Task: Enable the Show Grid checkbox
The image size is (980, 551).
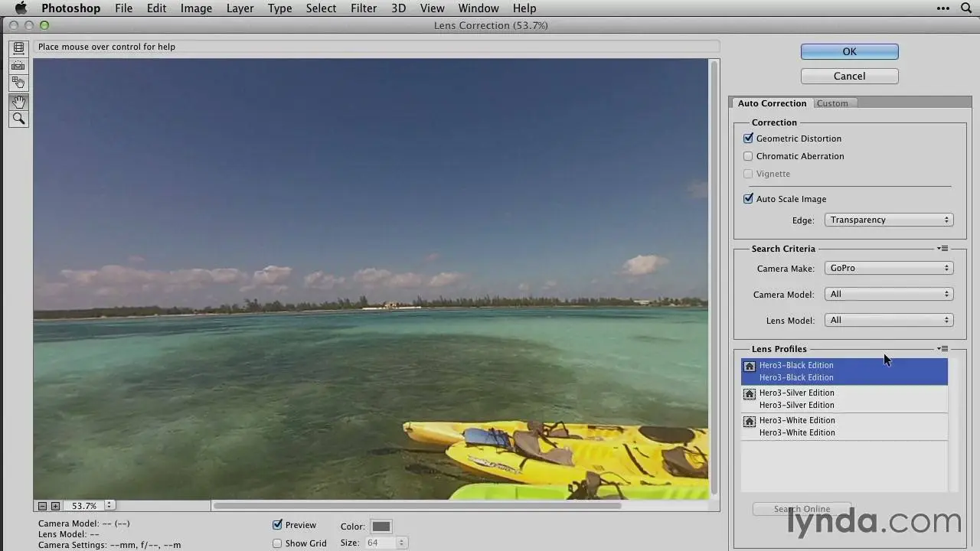Action: [277, 543]
